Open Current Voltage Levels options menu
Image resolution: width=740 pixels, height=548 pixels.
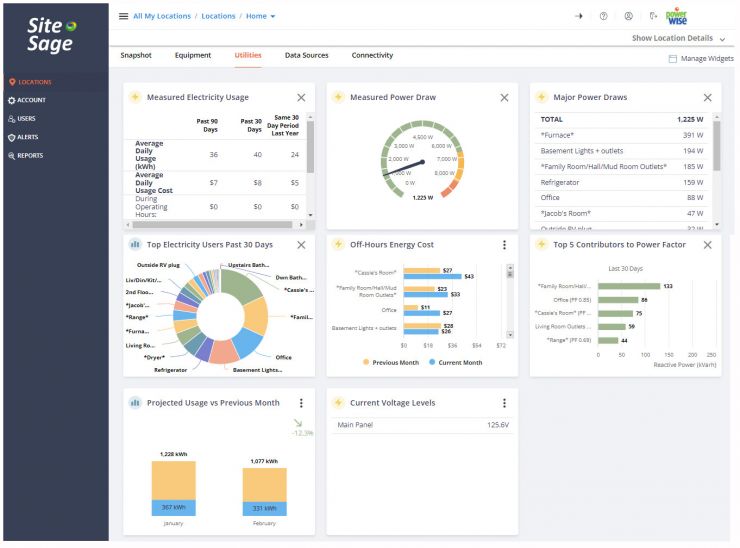(x=504, y=403)
